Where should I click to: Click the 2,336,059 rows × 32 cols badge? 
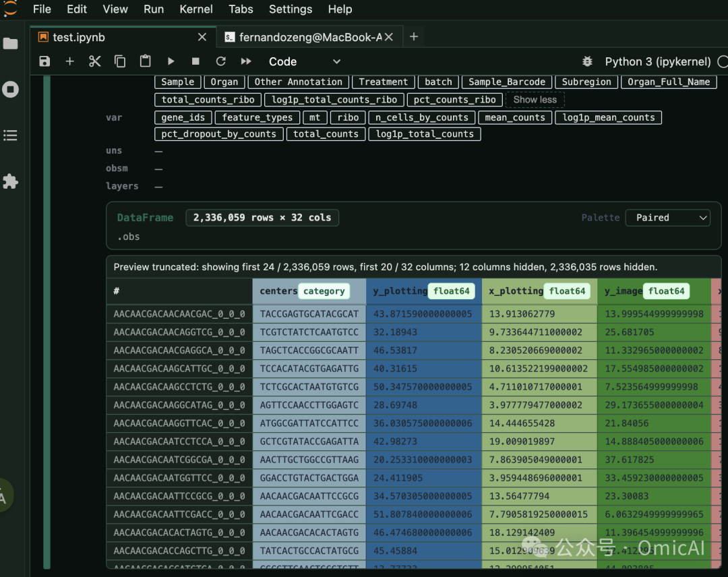point(262,218)
